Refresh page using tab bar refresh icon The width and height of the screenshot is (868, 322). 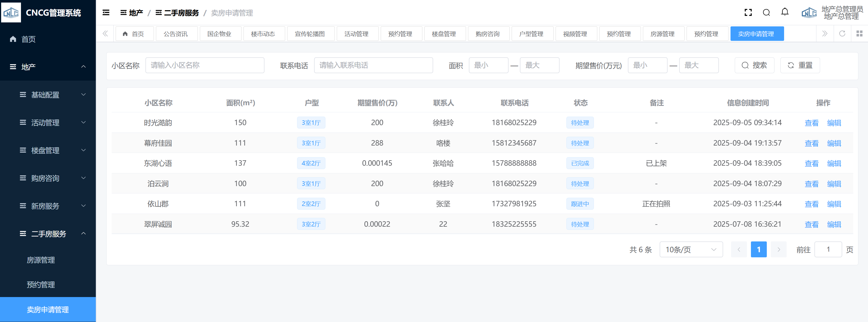(842, 33)
